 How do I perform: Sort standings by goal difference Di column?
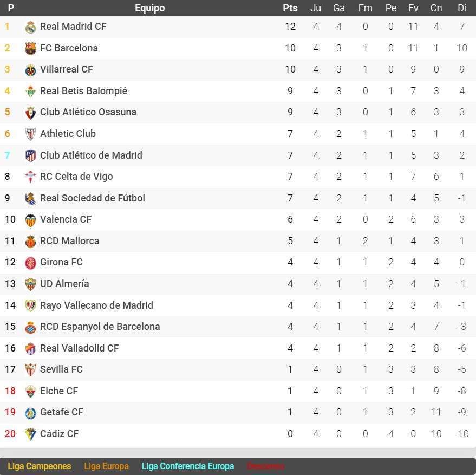click(461, 8)
